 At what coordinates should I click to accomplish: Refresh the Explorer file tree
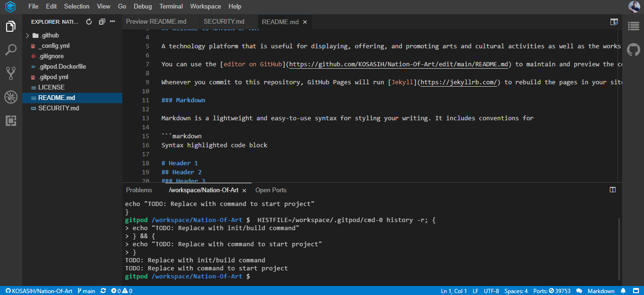point(89,22)
